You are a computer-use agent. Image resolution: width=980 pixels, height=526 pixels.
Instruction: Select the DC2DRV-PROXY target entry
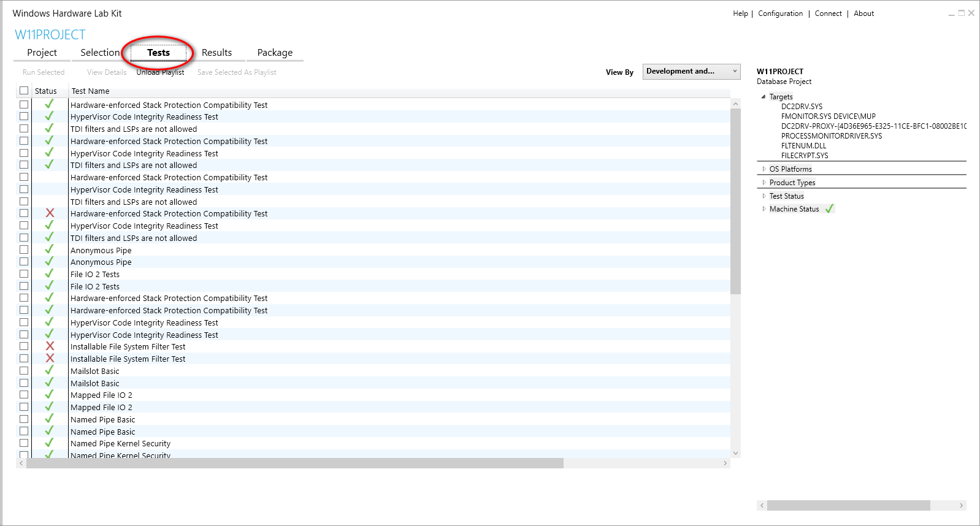pyautogui.click(x=873, y=126)
